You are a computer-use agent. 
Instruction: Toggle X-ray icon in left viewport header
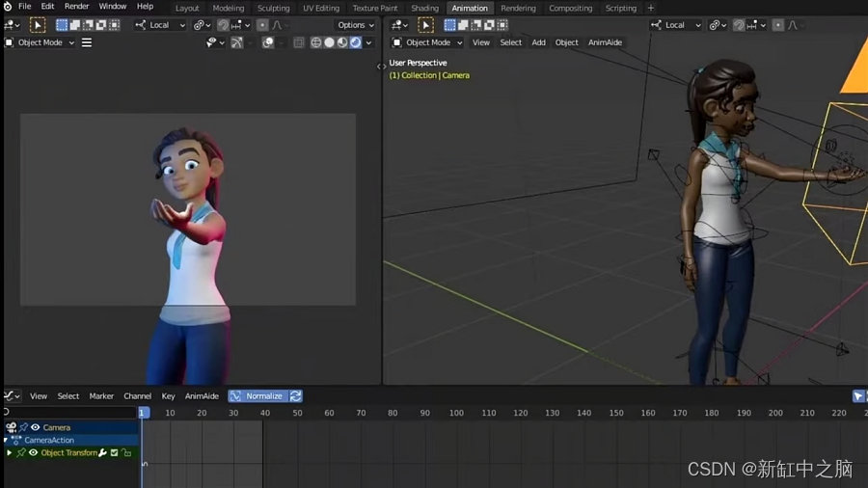pyautogui.click(x=298, y=42)
